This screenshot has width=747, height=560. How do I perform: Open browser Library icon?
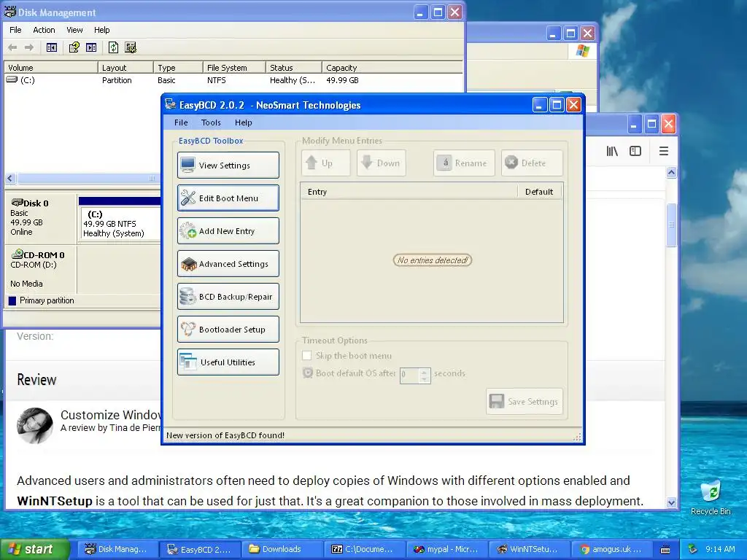point(612,152)
